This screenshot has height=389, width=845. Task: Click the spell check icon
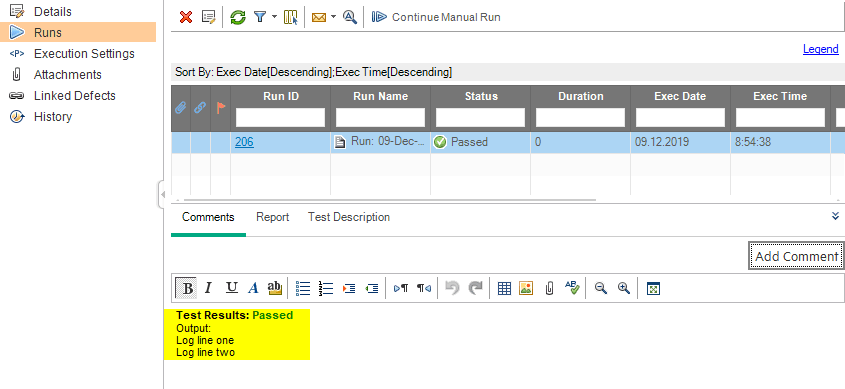coord(572,288)
